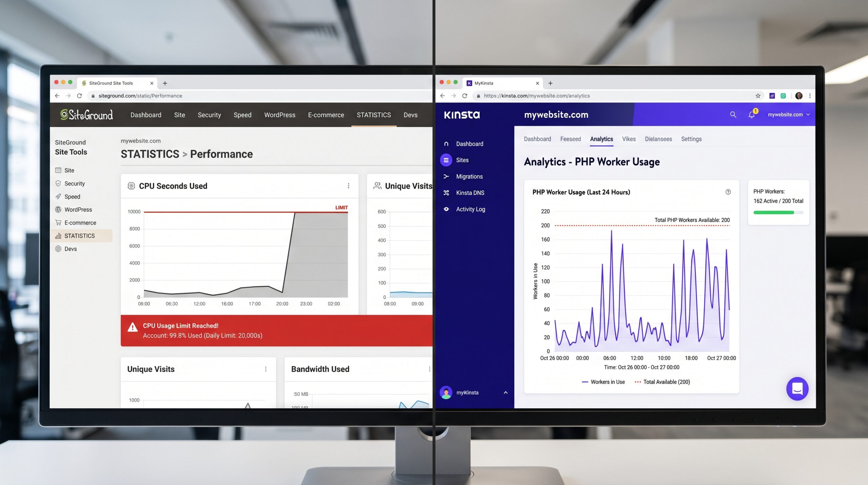The height and width of the screenshot is (485, 868).
Task: Open Chrome three-dot menu in Kinsta window
Action: [x=810, y=96]
